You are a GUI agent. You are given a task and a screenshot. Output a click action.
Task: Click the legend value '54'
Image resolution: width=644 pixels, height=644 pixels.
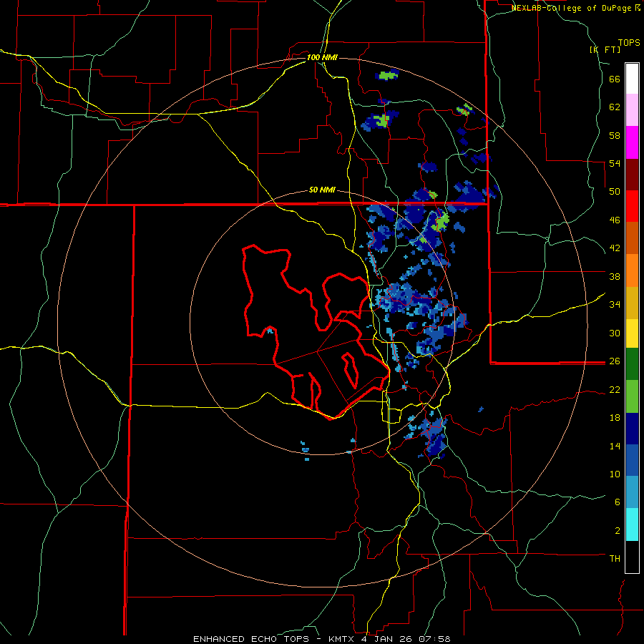615,163
